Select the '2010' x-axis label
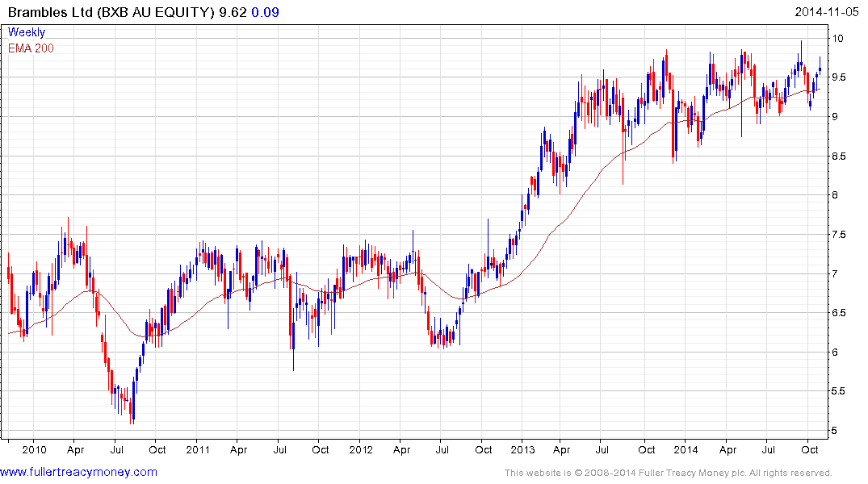This screenshot has height=484, width=868. pyautogui.click(x=35, y=449)
